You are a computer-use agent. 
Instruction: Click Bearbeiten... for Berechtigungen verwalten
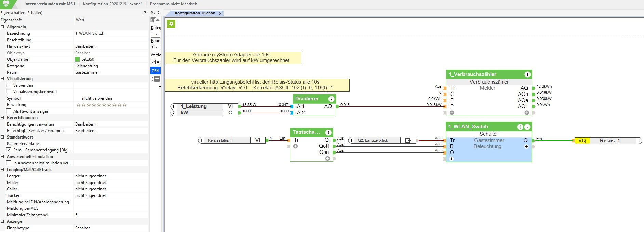point(86,124)
